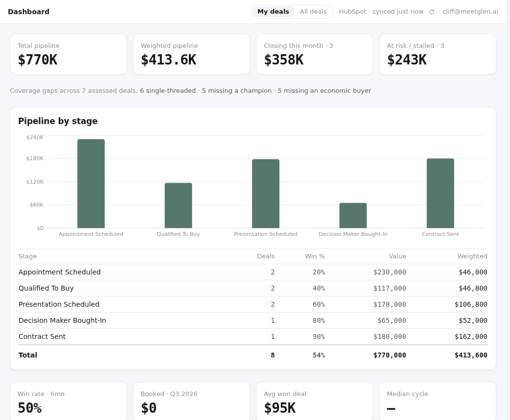Click the $46,800 weighted cell
This screenshot has height=420, width=510.
point(473,288)
